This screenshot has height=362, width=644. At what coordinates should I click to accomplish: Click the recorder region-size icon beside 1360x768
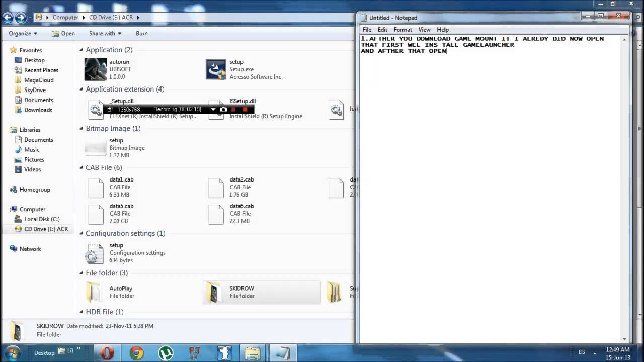110,109
